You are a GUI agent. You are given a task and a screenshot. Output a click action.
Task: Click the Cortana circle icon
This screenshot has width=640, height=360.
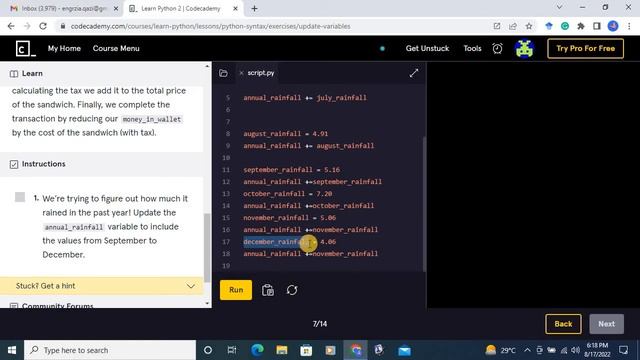coord(208,350)
